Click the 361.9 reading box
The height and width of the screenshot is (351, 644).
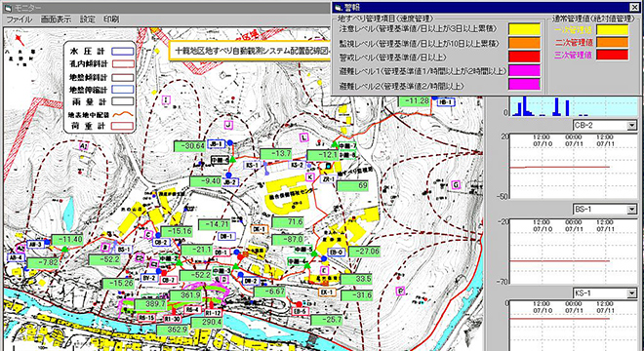(x=185, y=296)
